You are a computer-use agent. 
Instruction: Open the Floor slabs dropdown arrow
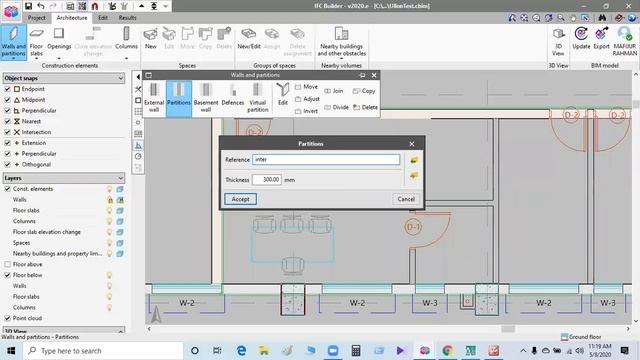point(36,59)
